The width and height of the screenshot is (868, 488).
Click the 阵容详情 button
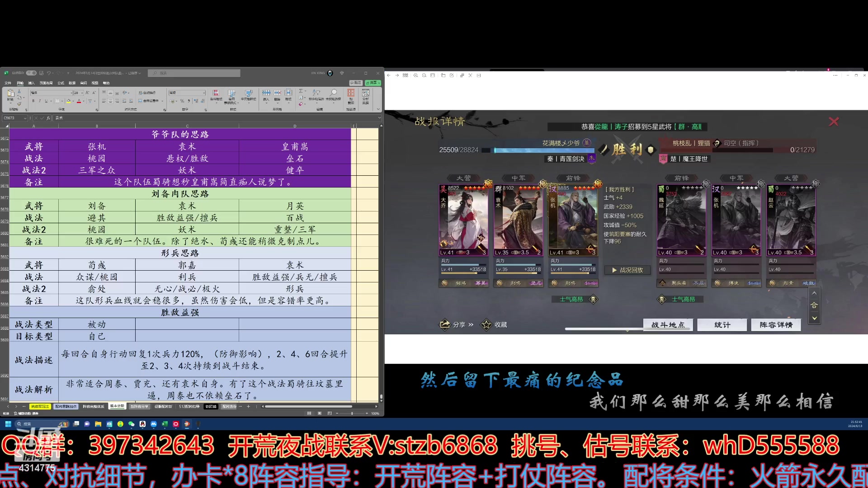(776, 324)
